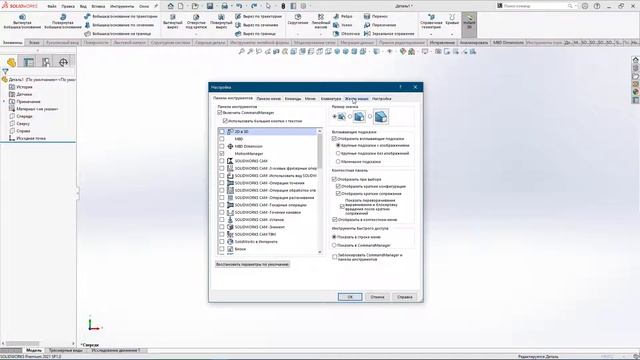Click the Справка button in dialog
The height and width of the screenshot is (360, 640).
pos(404,297)
